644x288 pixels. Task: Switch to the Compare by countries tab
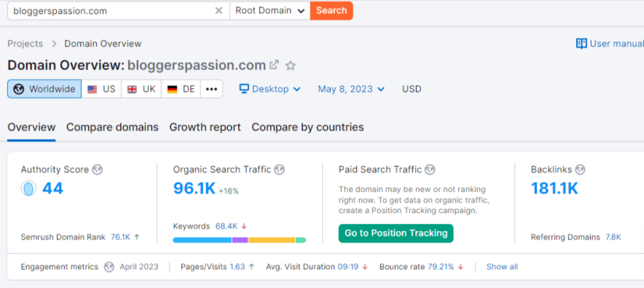307,128
